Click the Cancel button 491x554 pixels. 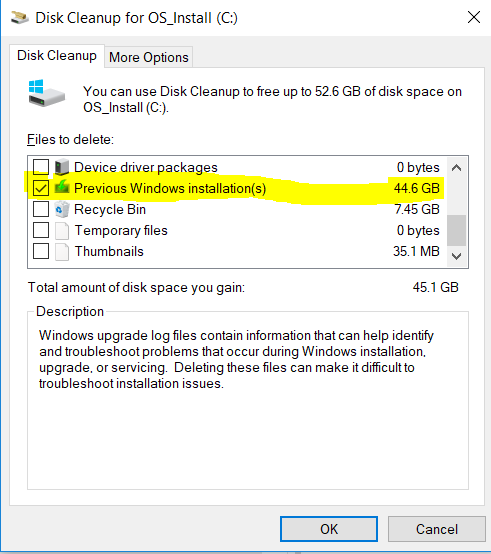pos(437,529)
